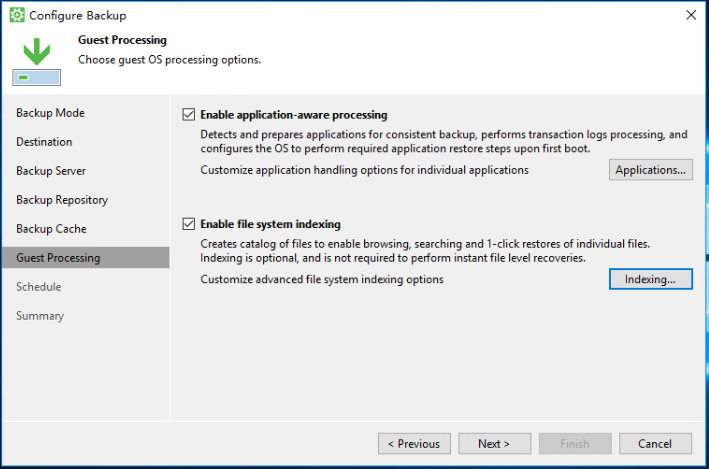Toggle Enable file system indexing checkbox

pos(189,224)
